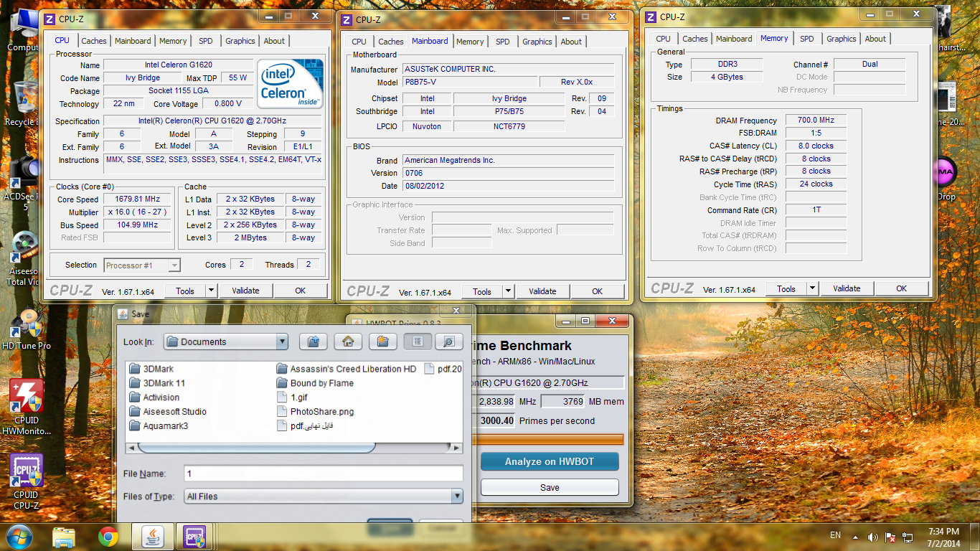Screen dimensions: 980x551
Task: Open HD Tune Pro desktop shortcut
Action: (27, 329)
